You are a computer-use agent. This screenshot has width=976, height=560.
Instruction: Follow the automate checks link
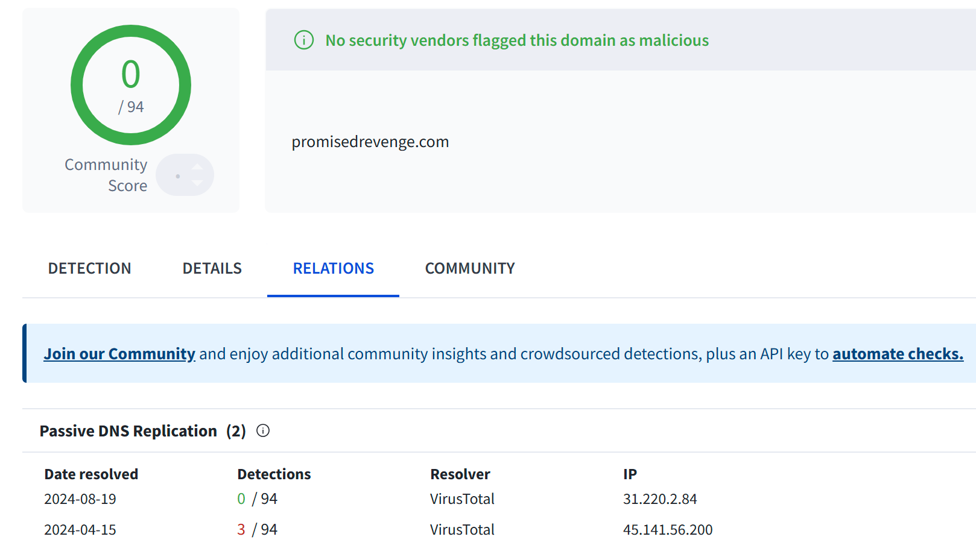click(x=898, y=354)
